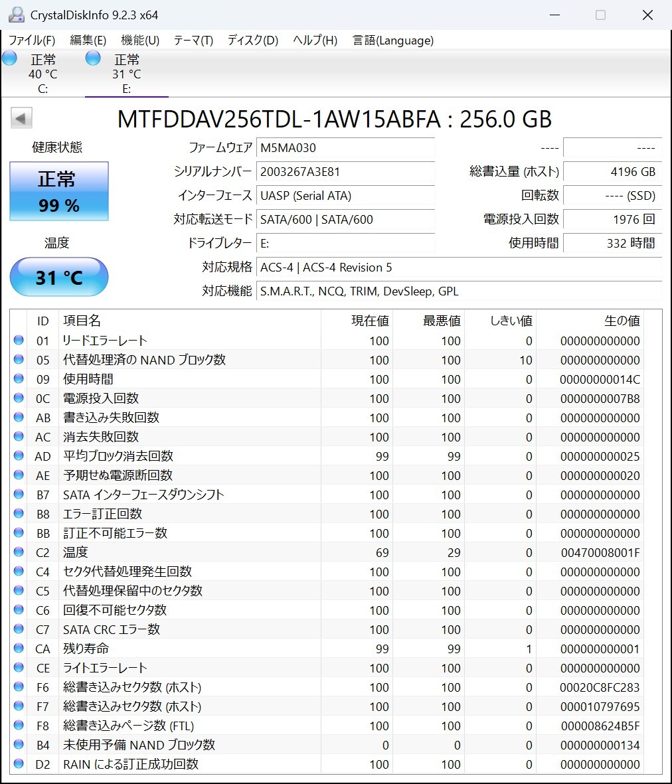Click status orb for 温度 attribute row
The image size is (672, 784).
(19, 552)
